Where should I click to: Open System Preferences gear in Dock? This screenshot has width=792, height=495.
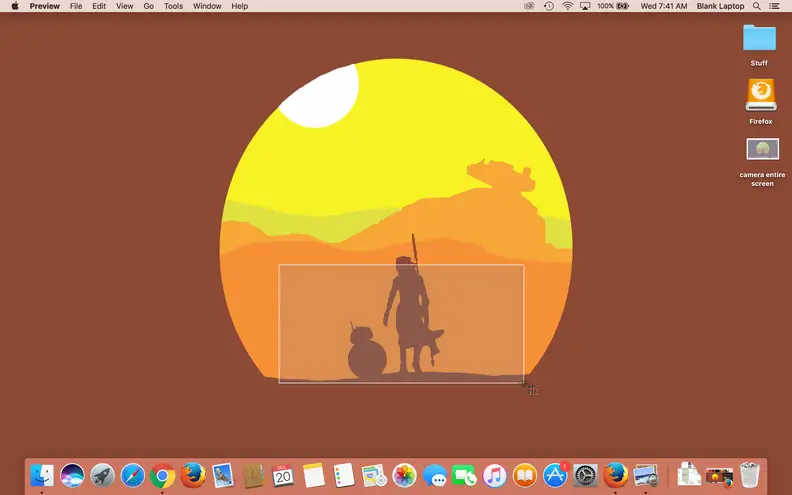point(585,475)
